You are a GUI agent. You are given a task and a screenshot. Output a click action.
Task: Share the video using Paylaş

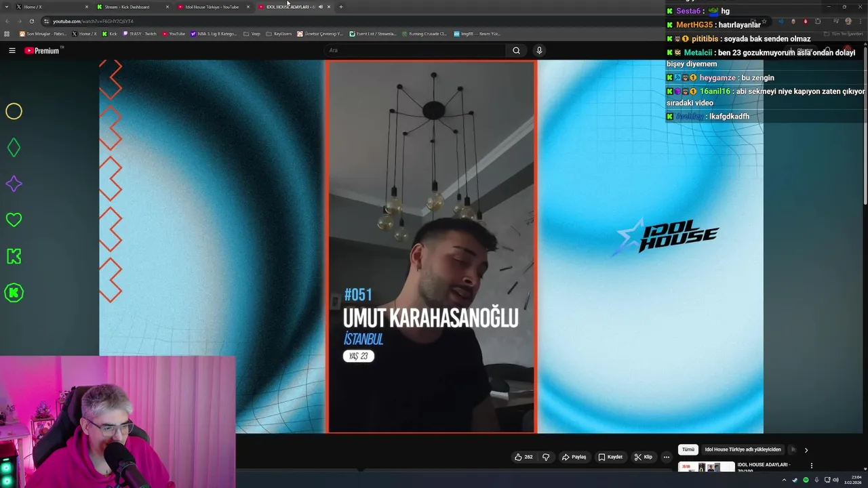coord(574,457)
